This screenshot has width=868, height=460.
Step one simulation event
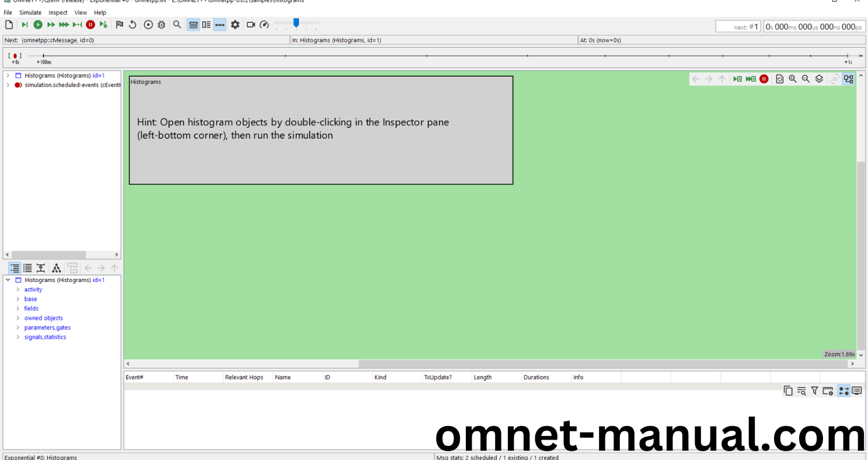pos(25,25)
